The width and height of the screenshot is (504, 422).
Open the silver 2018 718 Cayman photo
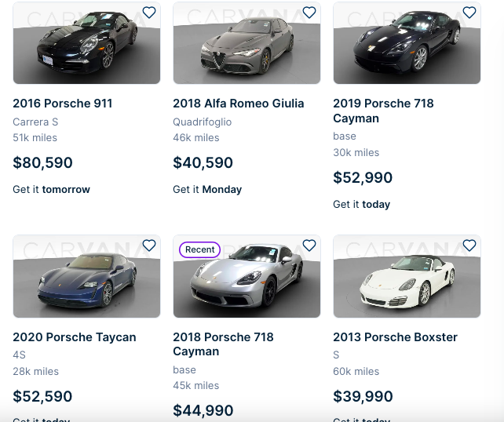(247, 284)
